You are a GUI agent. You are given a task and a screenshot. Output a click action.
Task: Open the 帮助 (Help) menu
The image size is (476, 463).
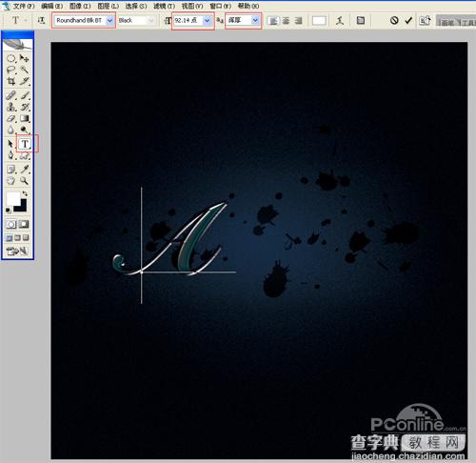tap(248, 6)
